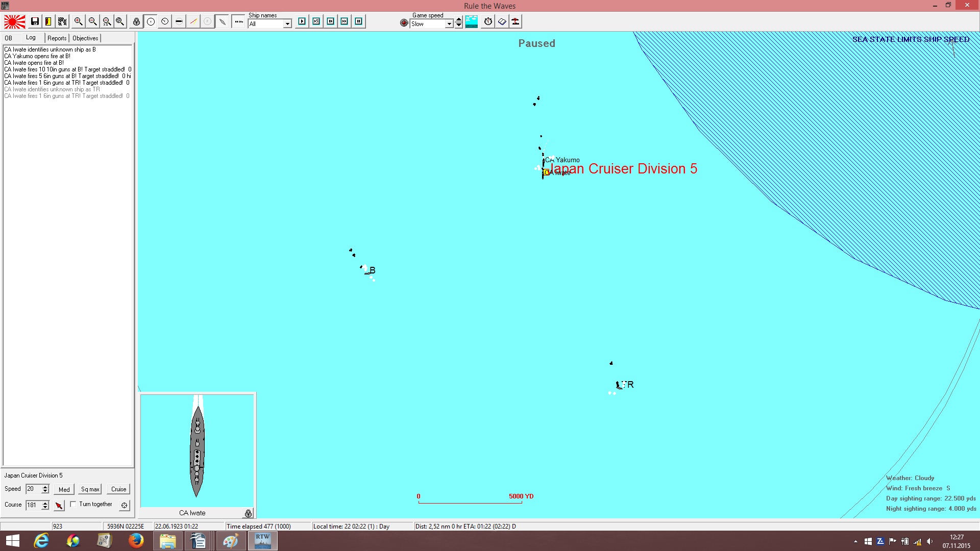Click the stopwatch icon in the toolbar
The image size is (980, 551).
point(488,21)
